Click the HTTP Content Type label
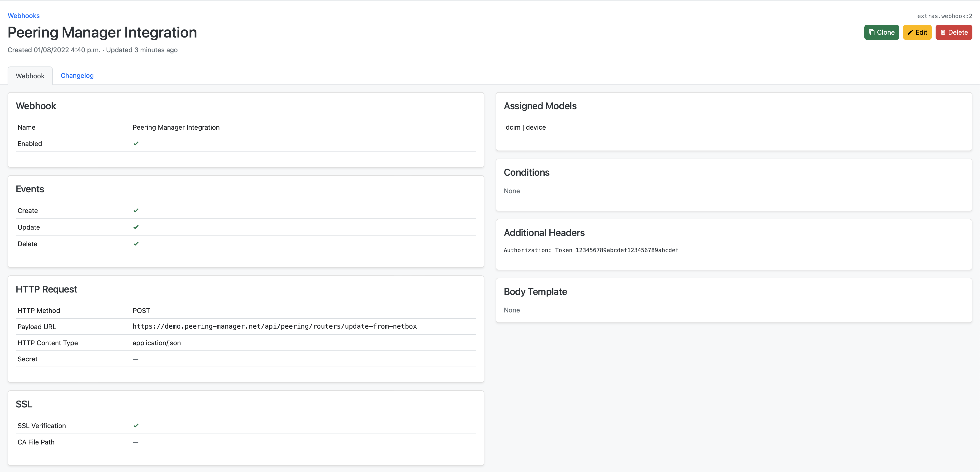 [x=48, y=343]
